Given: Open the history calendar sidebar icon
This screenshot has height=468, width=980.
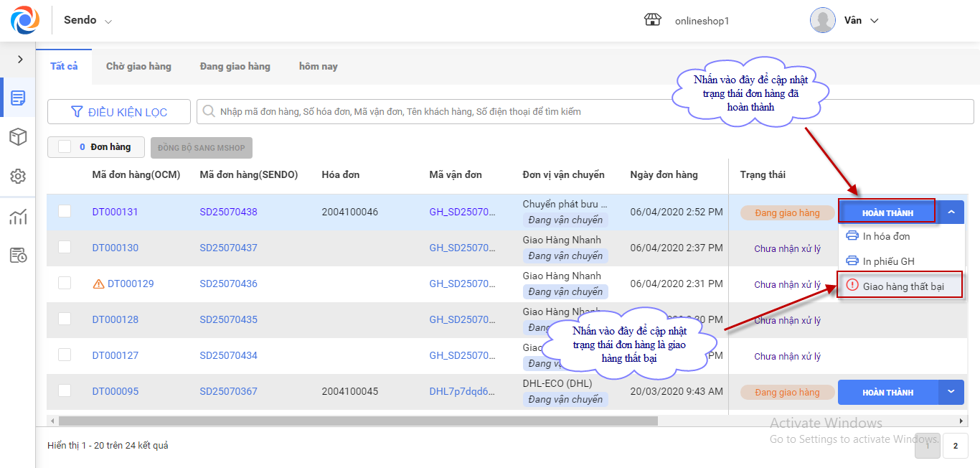Looking at the screenshot, I should [x=18, y=255].
